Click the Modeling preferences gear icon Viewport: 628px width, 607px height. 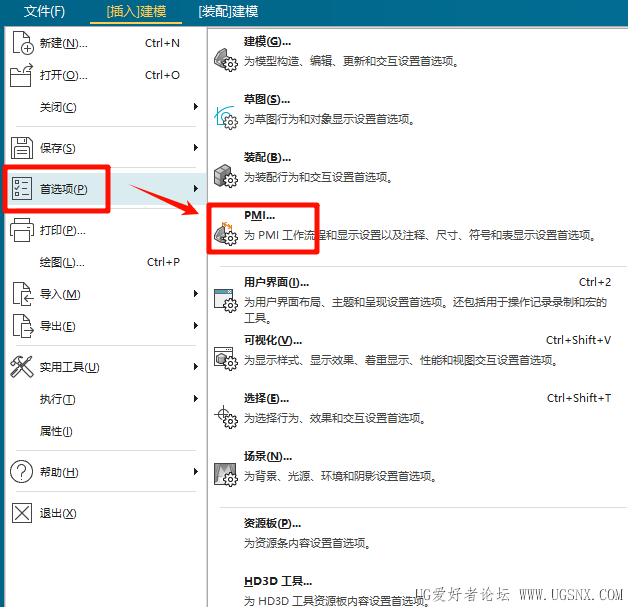[225, 60]
